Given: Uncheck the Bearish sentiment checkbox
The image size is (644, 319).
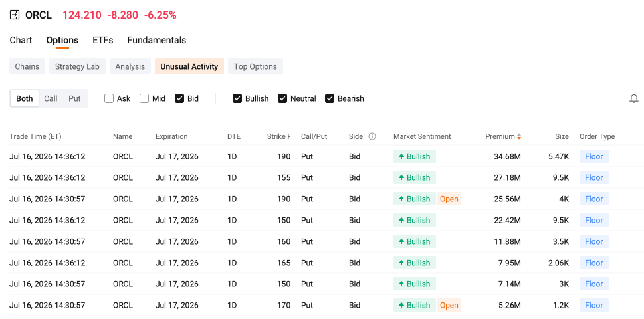Looking at the screenshot, I should [x=330, y=98].
